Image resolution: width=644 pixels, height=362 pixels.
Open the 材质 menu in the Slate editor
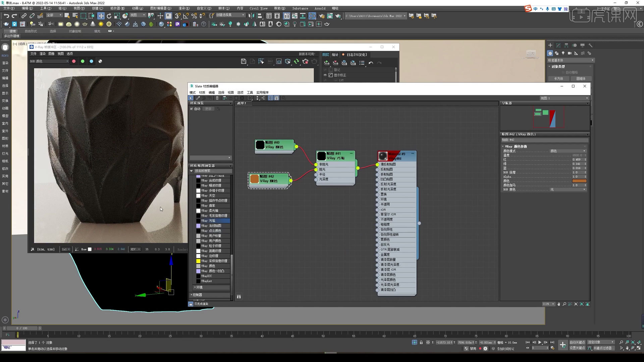[202, 92]
